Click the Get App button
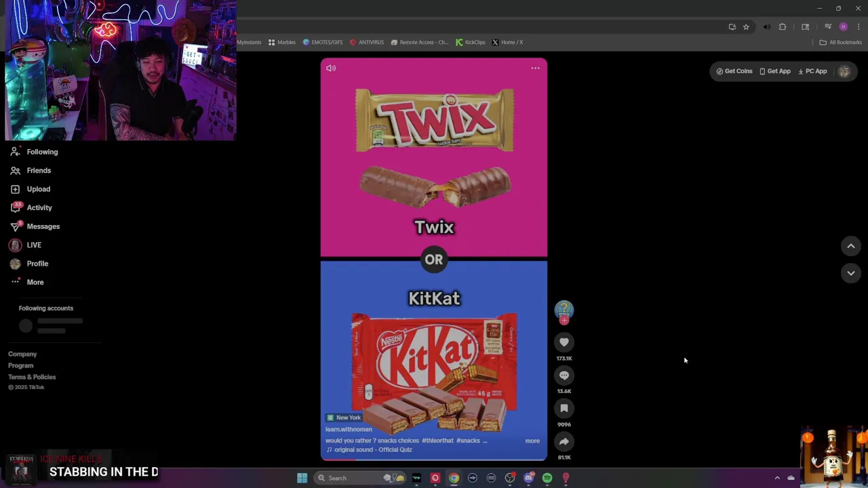The height and width of the screenshot is (488, 868). click(775, 71)
